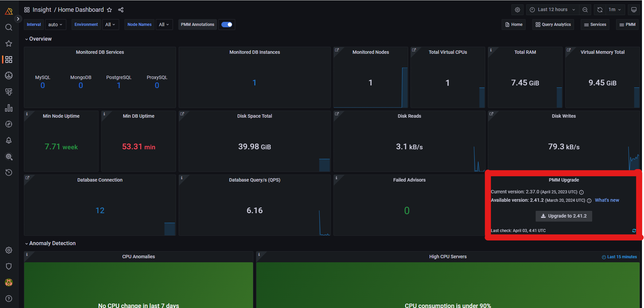Viewport: 644px width, 308px height.
Task: Open the PMM menu
Action: 627,25
